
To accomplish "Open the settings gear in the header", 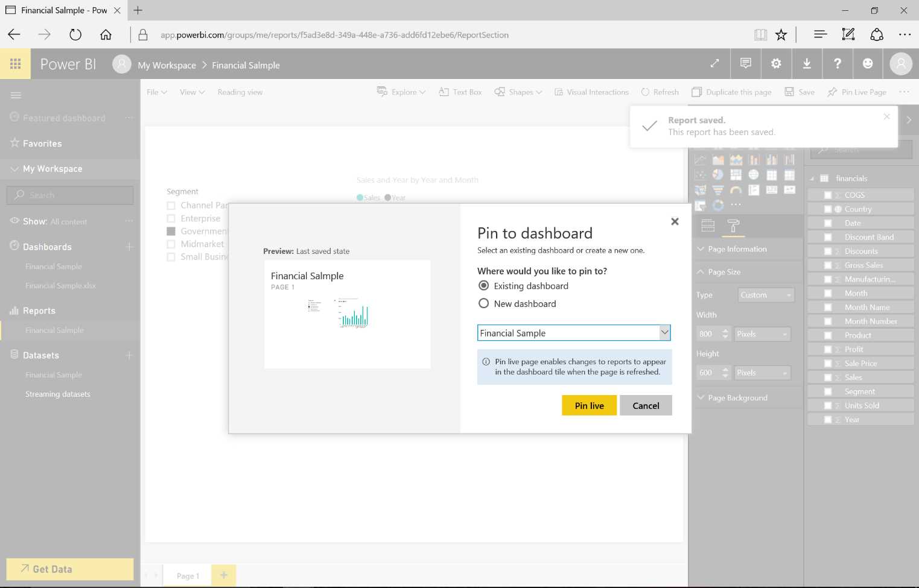I will [776, 63].
